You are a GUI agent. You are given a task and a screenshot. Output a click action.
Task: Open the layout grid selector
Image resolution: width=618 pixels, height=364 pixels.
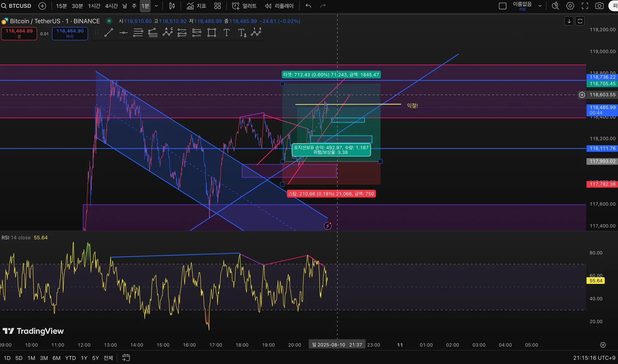click(x=218, y=6)
